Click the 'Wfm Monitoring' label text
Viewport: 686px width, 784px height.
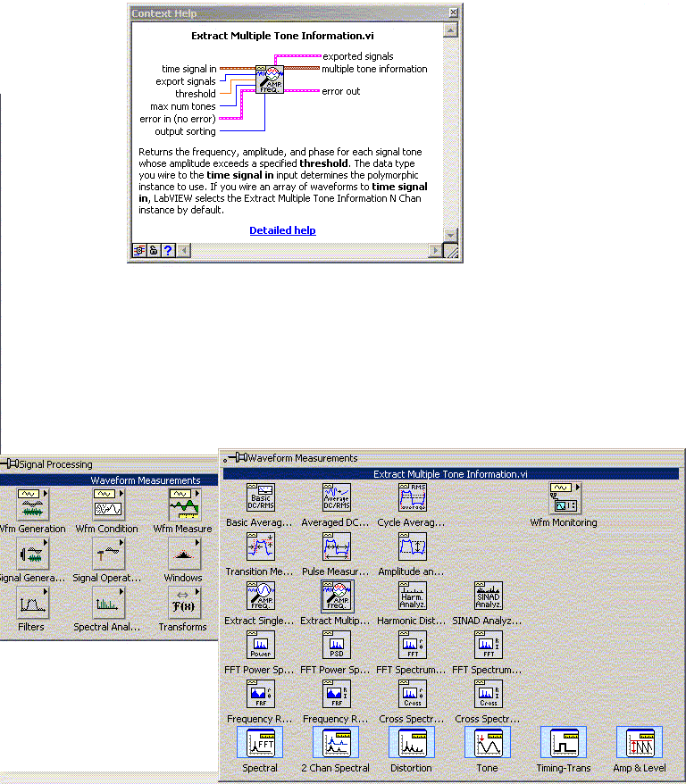point(564,522)
